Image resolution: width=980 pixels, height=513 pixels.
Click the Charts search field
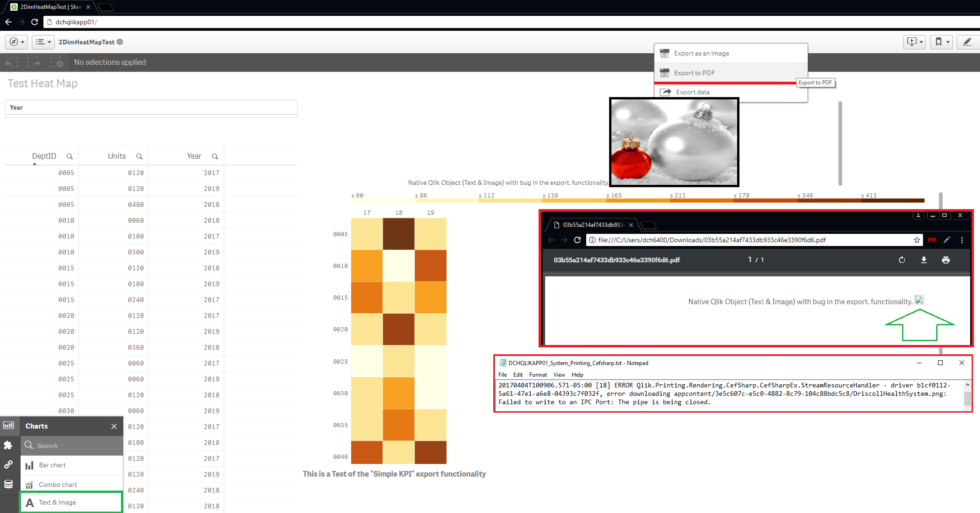click(72, 446)
